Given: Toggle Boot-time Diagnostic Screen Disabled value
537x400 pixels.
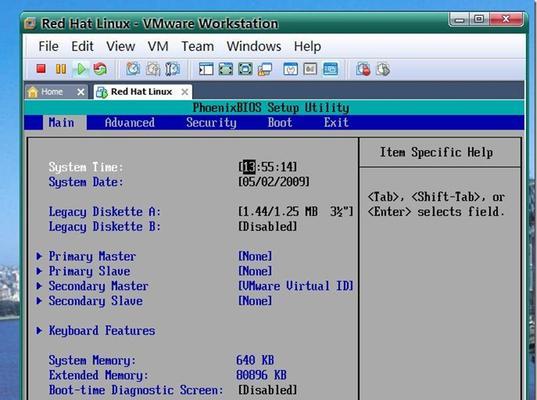Looking at the screenshot, I should 268,390.
